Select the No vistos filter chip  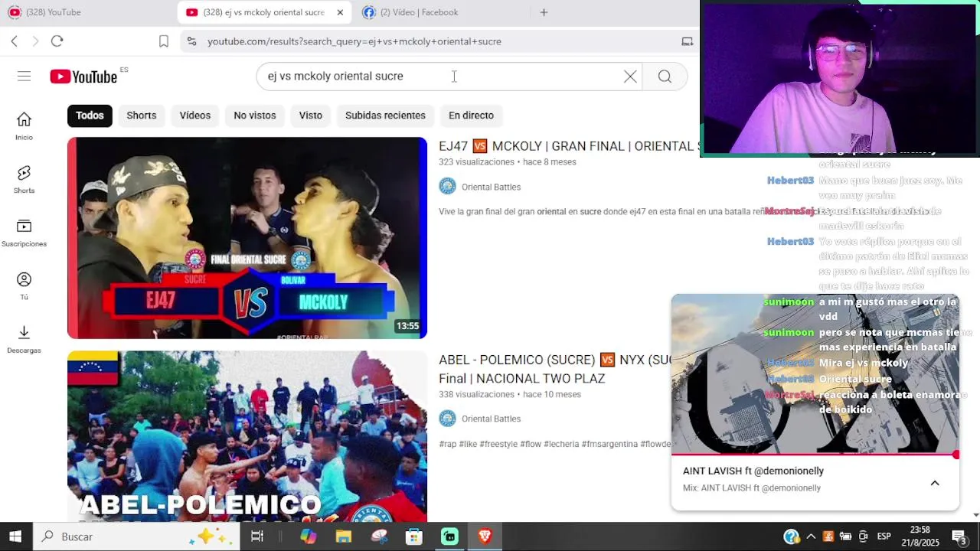point(255,116)
